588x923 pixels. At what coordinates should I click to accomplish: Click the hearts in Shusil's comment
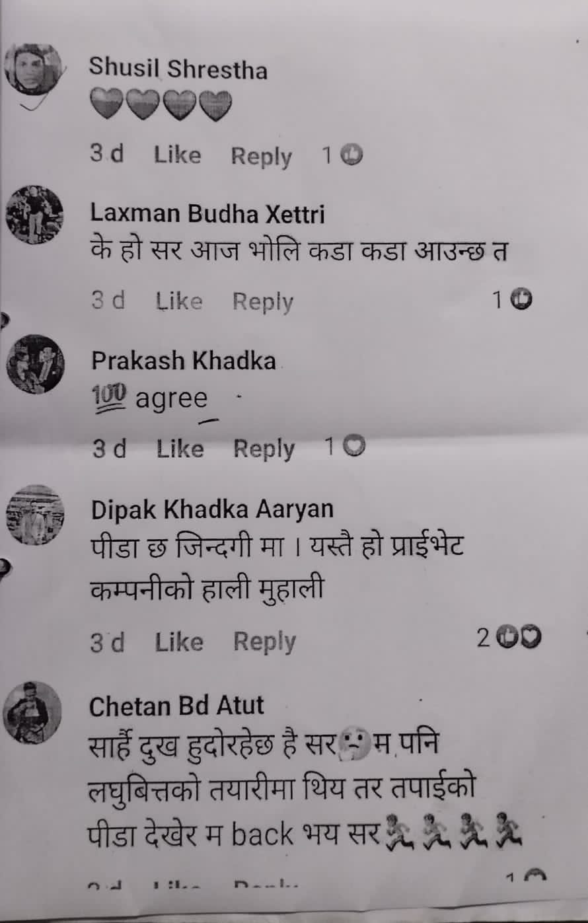[161, 106]
